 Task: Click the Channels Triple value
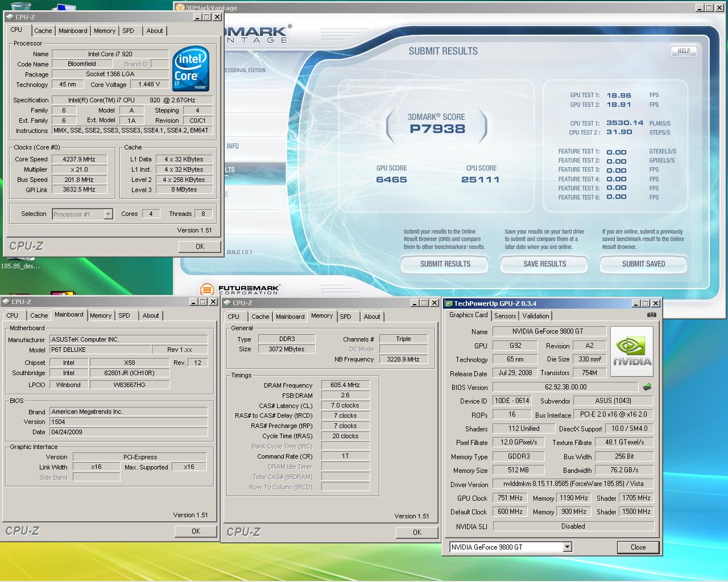(x=403, y=339)
